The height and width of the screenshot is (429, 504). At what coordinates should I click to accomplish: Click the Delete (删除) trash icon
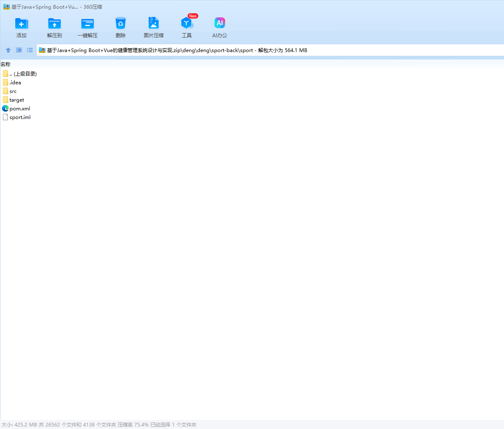click(x=121, y=24)
